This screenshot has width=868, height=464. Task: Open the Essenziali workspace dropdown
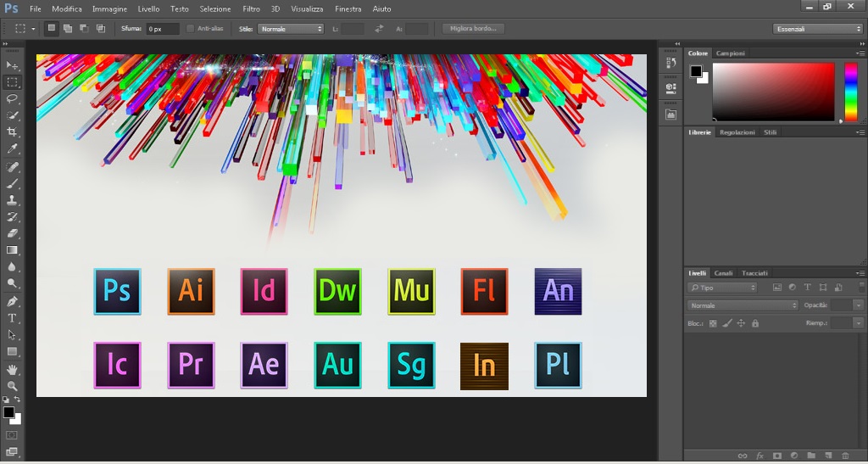(818, 29)
